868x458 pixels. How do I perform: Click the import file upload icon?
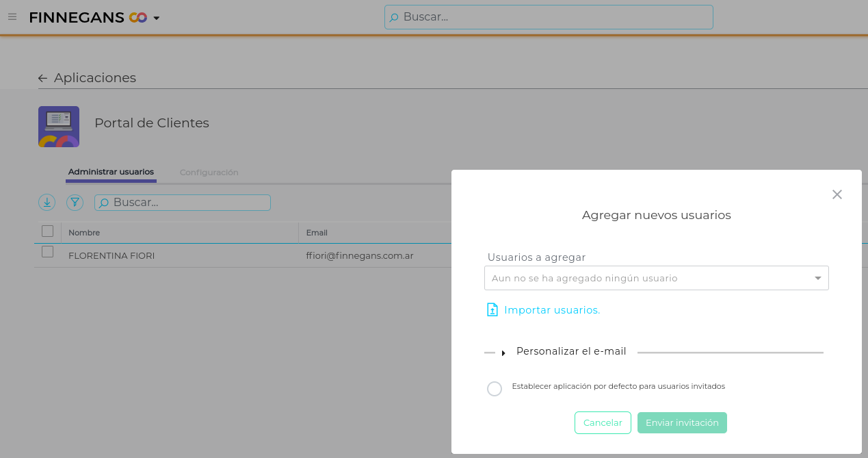pos(492,310)
